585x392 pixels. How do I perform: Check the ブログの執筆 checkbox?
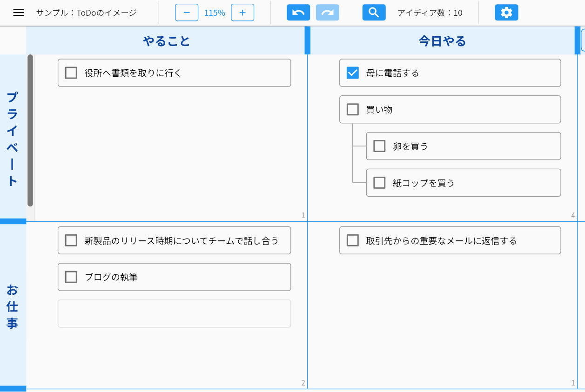pos(71,277)
